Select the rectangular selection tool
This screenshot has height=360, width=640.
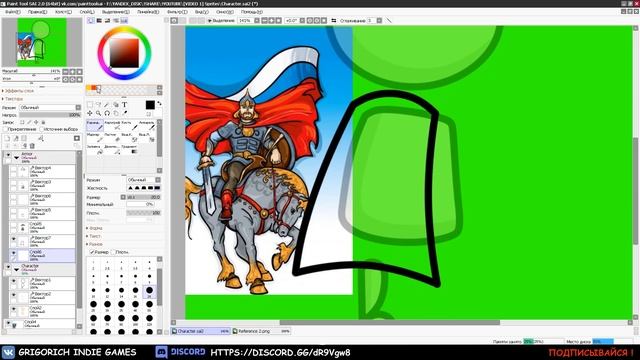click(90, 104)
